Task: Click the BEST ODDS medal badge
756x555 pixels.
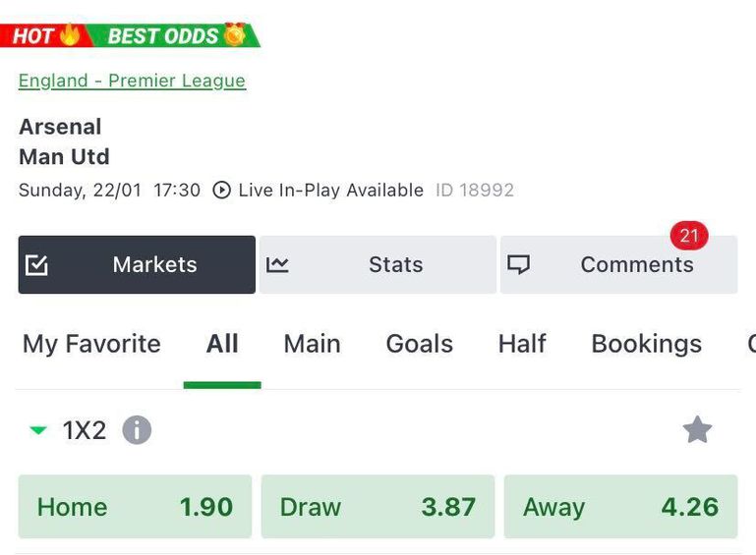Action: [x=177, y=36]
